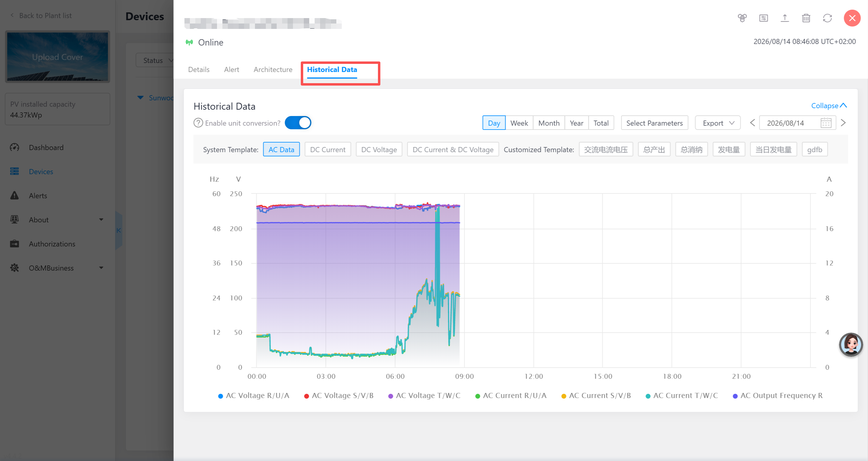Click the Authorizations briefcase icon
Viewport: 868px width, 461px height.
(14, 244)
